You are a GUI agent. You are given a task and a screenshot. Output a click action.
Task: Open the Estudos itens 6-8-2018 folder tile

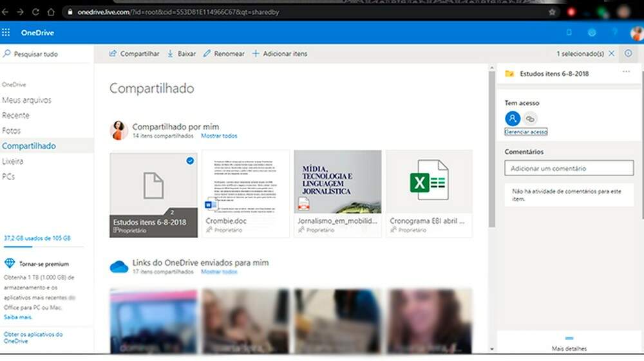point(154,194)
